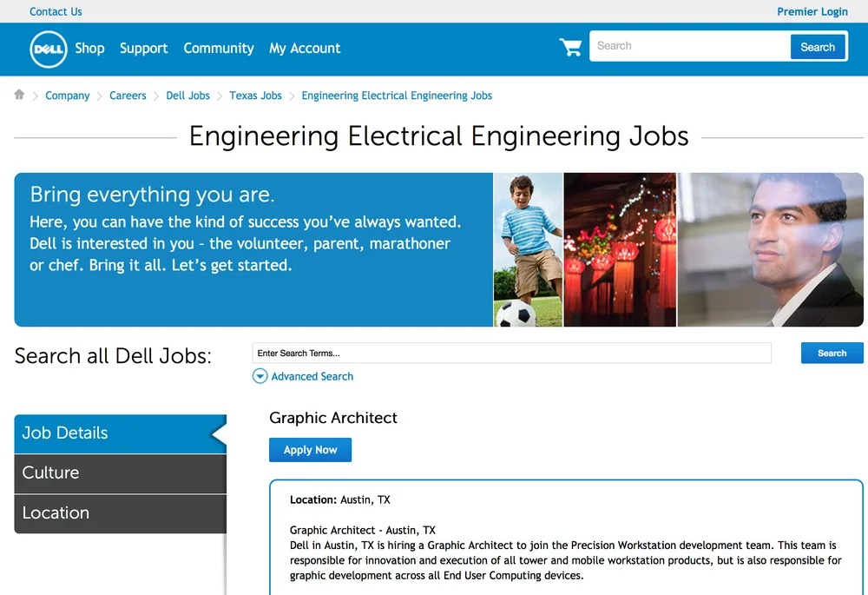Screen dimensions: 868x595
Task: Open the Premier Login link
Action: (x=812, y=11)
